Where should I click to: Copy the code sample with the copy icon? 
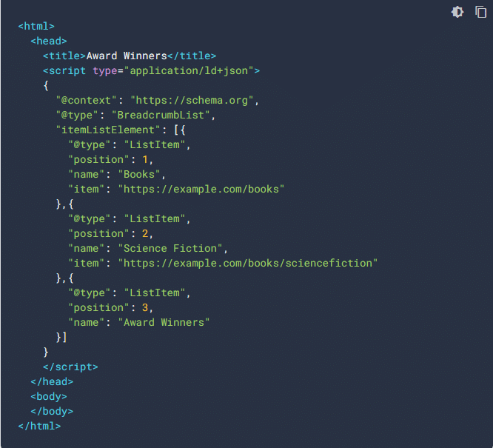click(x=481, y=12)
